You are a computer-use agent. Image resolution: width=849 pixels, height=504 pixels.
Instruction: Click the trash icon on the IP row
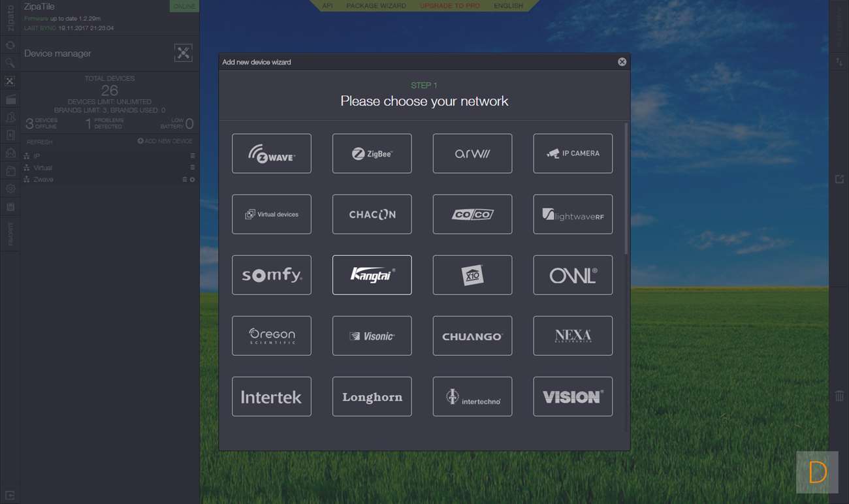click(x=193, y=156)
